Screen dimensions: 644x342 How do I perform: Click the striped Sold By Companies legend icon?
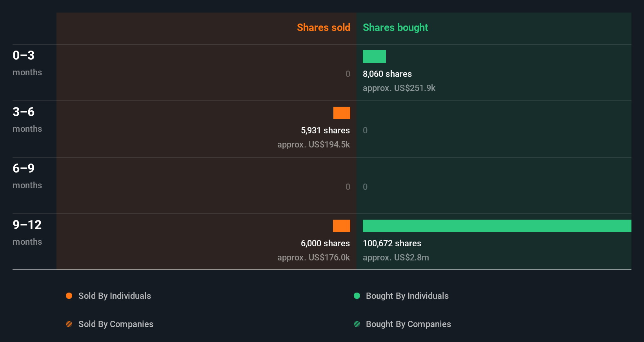(69, 324)
